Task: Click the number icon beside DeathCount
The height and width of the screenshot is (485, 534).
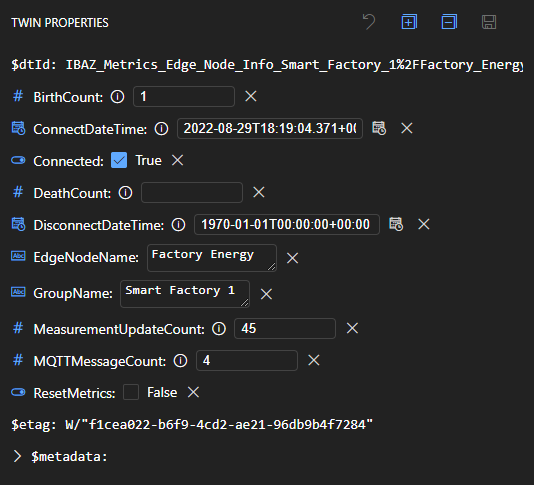Action: [x=18, y=192]
